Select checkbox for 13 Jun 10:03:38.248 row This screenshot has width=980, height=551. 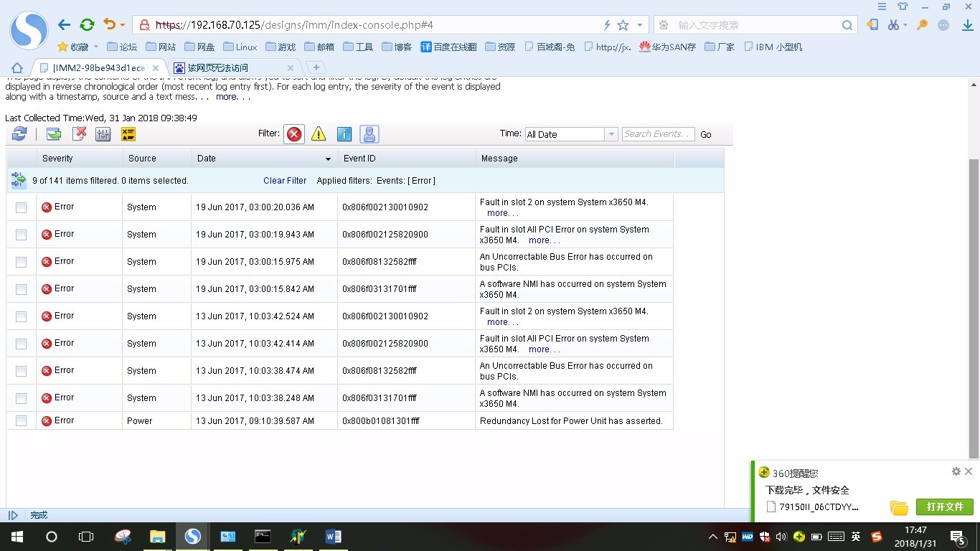point(21,398)
